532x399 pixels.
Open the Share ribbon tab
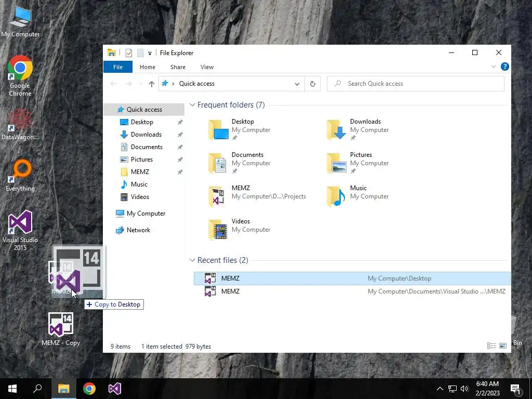tap(178, 67)
